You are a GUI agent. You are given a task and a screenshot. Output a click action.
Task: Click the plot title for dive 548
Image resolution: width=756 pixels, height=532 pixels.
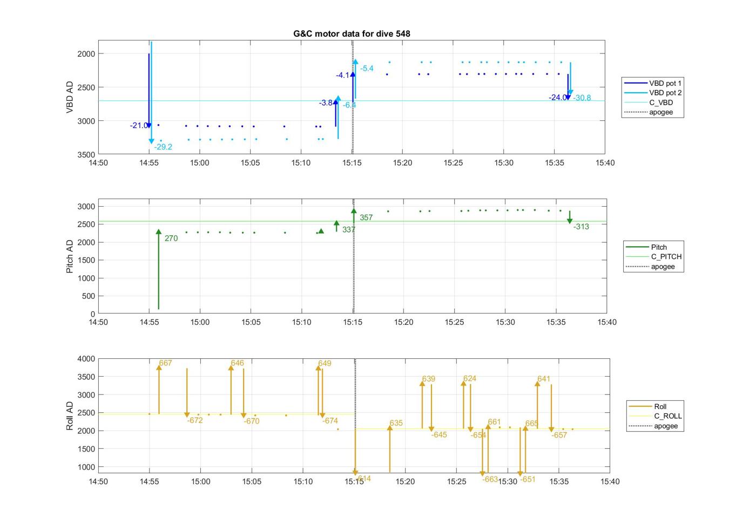coord(352,33)
